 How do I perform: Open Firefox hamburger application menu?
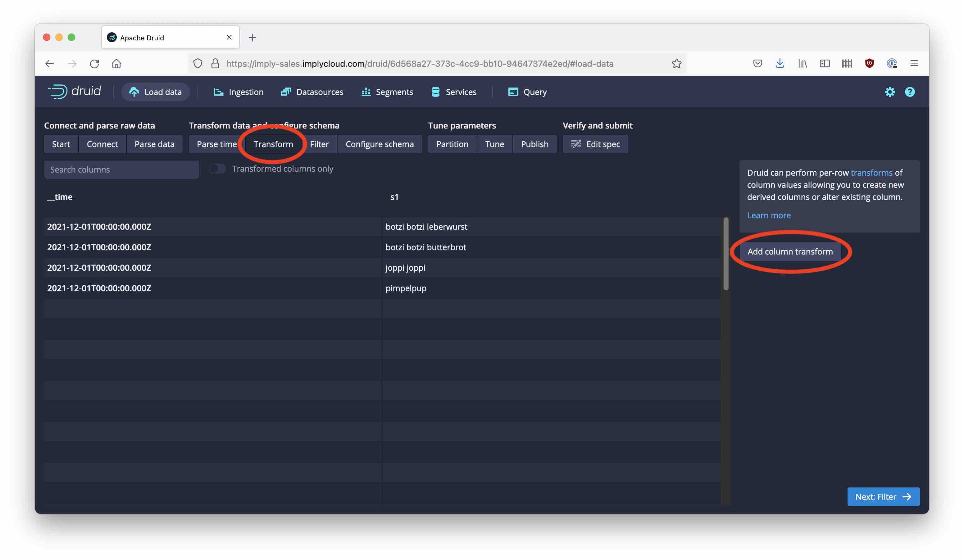914,63
